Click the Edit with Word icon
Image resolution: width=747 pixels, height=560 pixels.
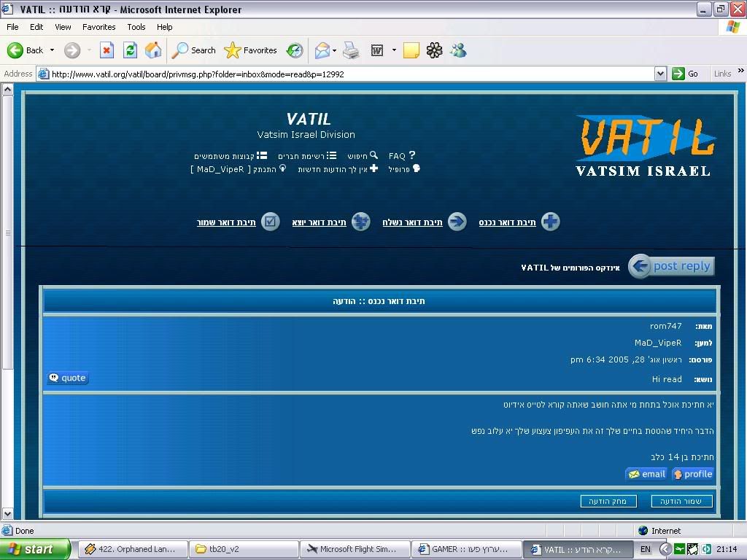pos(377,50)
